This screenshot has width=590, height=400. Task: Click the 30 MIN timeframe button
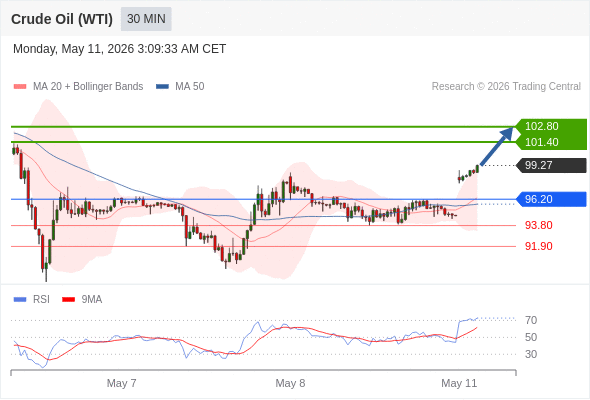point(146,19)
